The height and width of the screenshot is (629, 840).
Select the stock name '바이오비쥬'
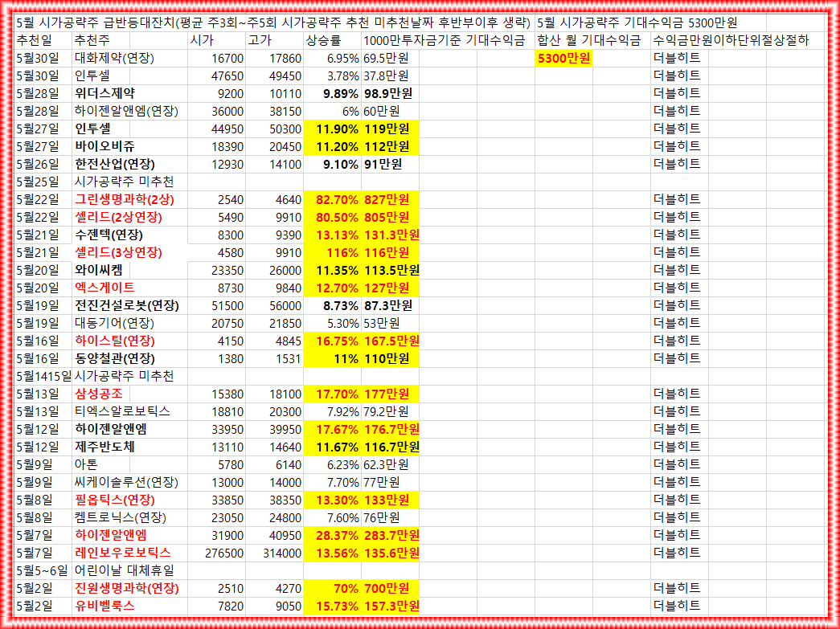[x=105, y=146]
